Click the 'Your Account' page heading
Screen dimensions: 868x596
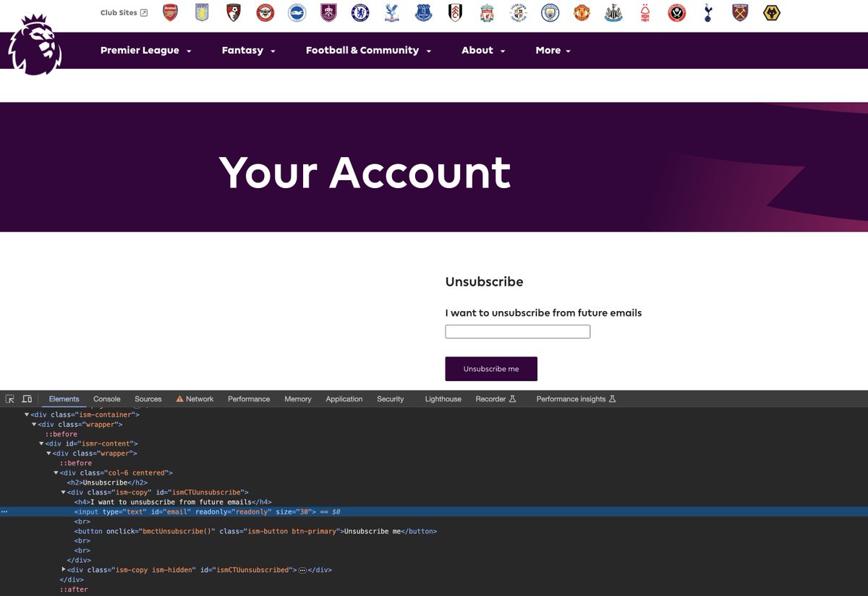tap(365, 172)
